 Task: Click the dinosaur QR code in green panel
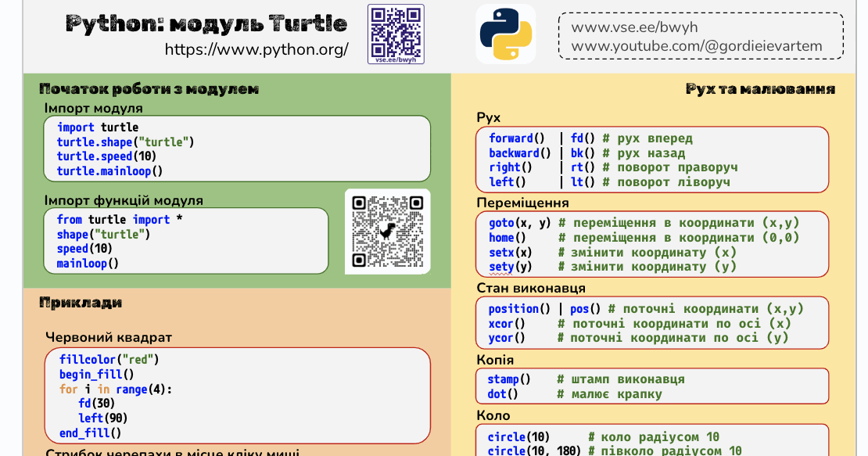pyautogui.click(x=386, y=232)
